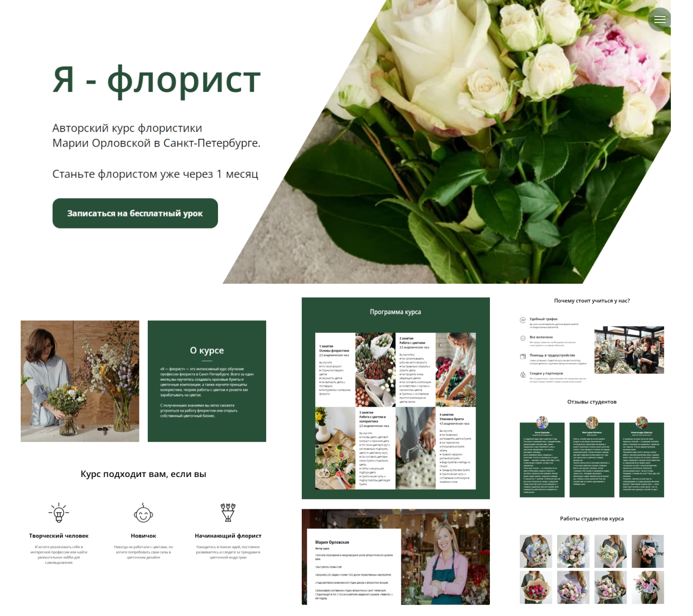Click the lightbulb 'Творческий человек' icon

pyautogui.click(x=59, y=513)
